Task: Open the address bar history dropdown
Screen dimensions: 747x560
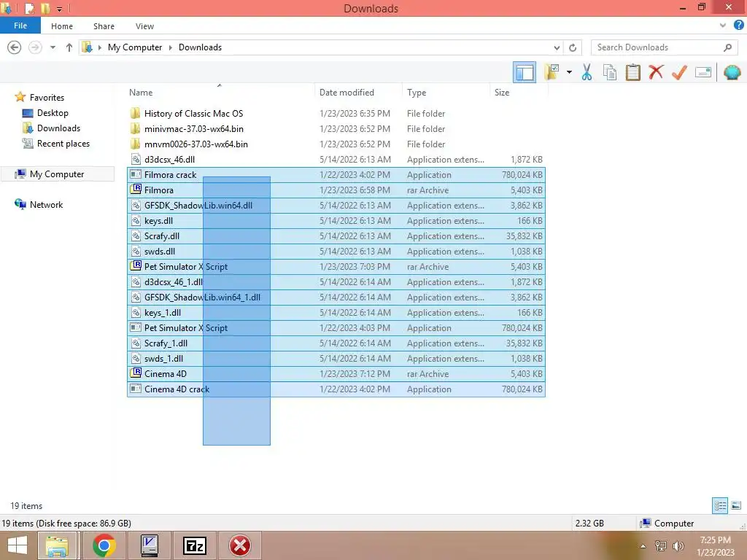Action: [557, 47]
